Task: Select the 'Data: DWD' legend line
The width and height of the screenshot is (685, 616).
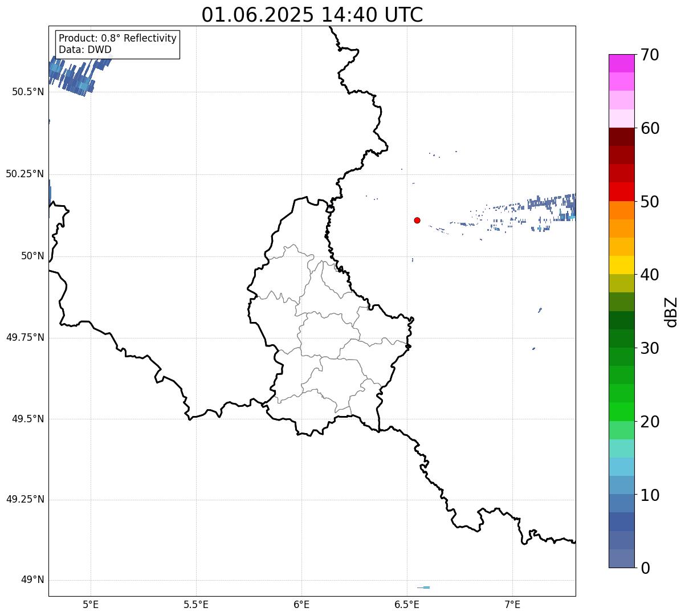Action: pos(85,50)
